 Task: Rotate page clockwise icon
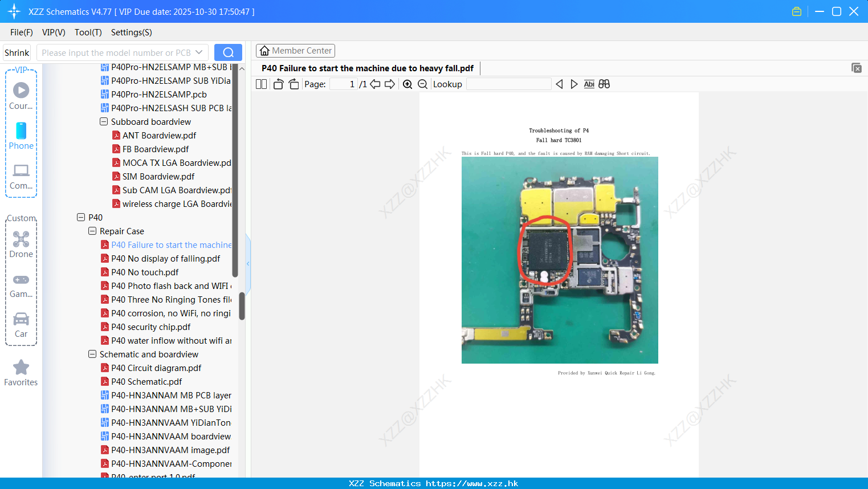294,84
